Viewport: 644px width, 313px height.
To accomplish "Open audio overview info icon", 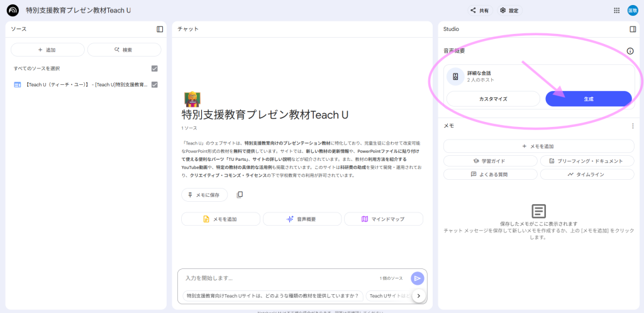I will click(630, 52).
